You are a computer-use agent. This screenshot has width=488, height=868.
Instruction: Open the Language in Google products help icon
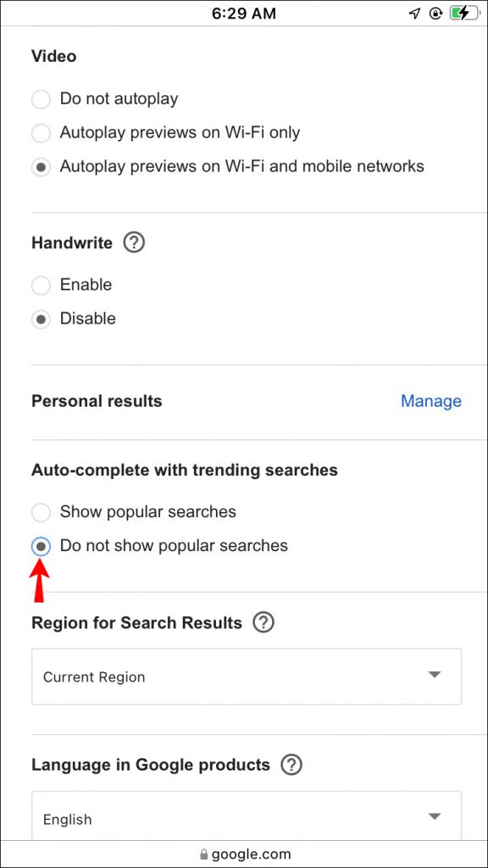click(x=291, y=765)
